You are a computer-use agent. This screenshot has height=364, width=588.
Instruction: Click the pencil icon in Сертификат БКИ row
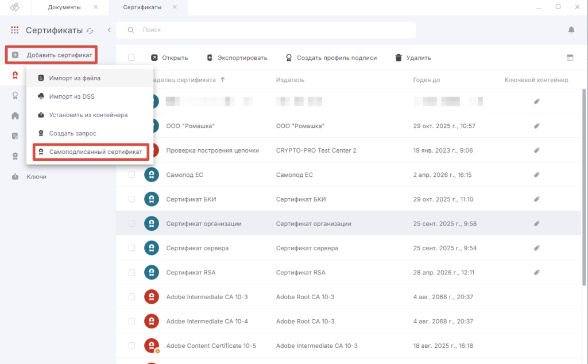[537, 199]
